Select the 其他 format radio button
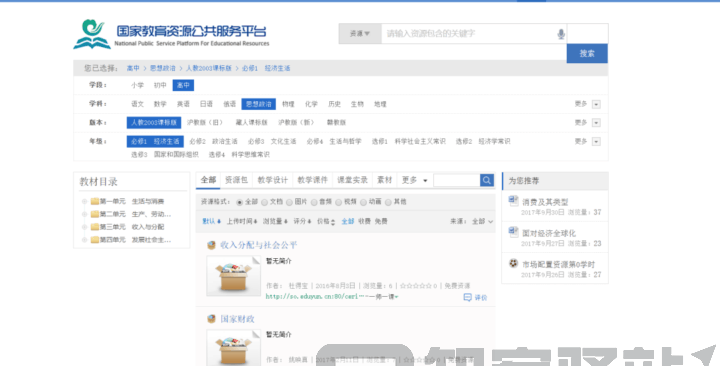The height and width of the screenshot is (366, 720). (388, 202)
